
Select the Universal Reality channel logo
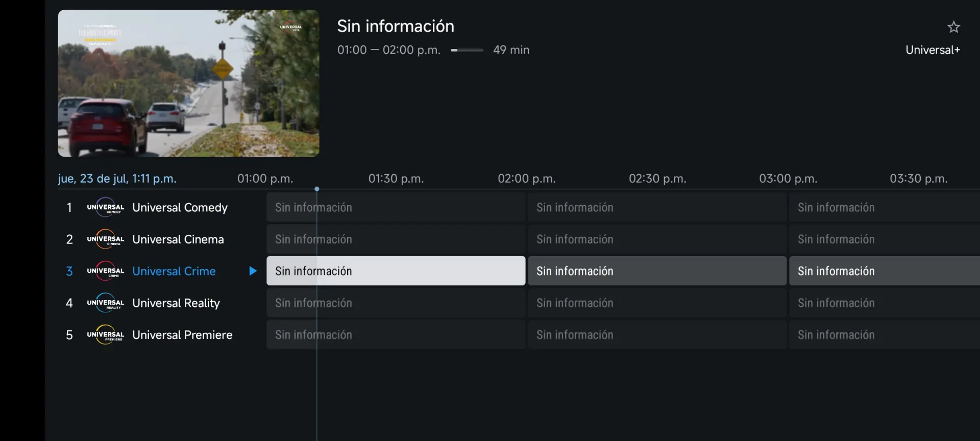(106, 303)
